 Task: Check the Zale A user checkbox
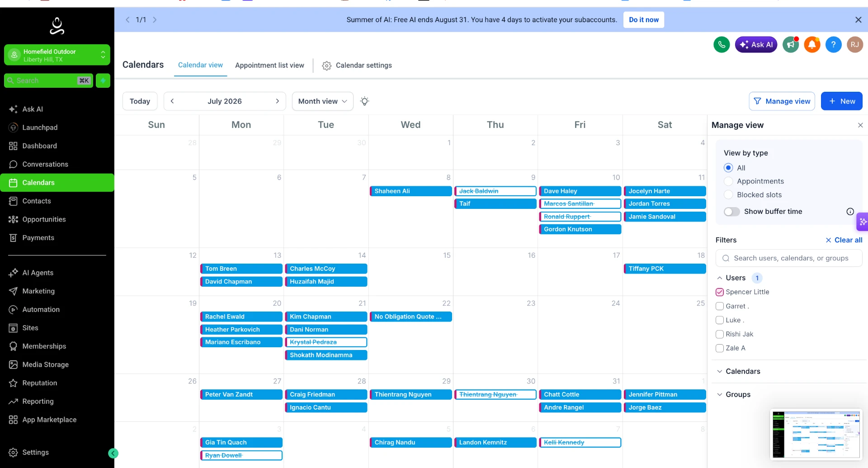click(720, 348)
